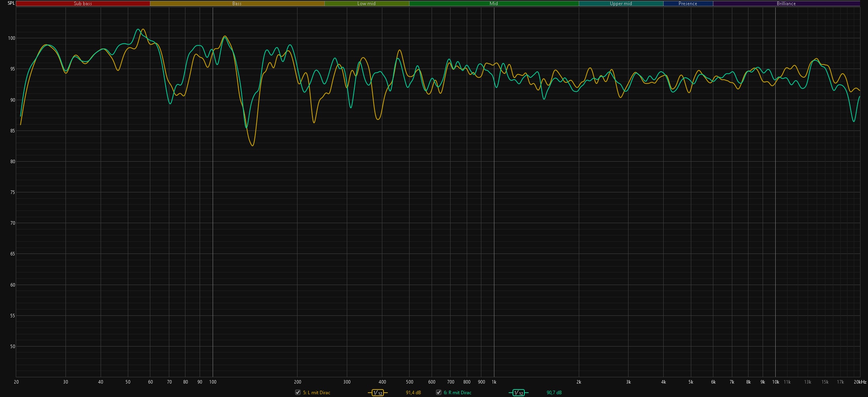Click the yellow 1/12 smoothing icon

pyautogui.click(x=378, y=393)
